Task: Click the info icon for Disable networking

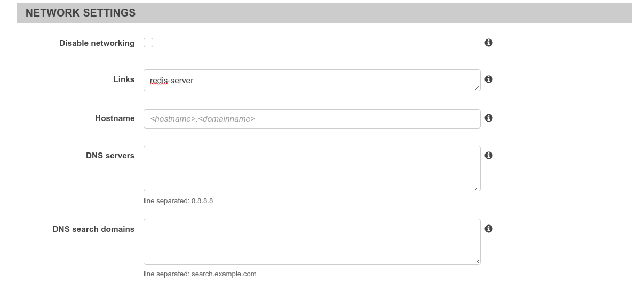Action: pos(488,43)
